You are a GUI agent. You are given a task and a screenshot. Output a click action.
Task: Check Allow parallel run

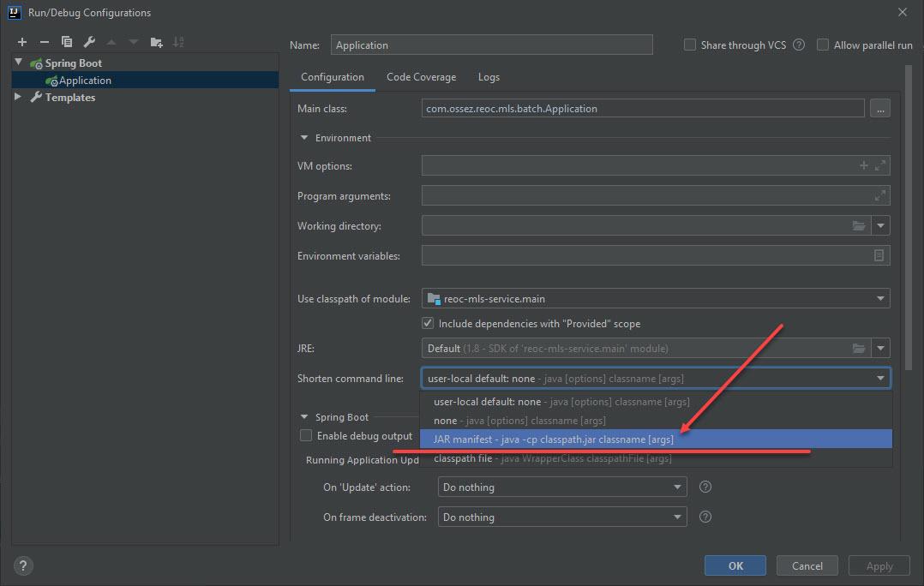point(823,45)
